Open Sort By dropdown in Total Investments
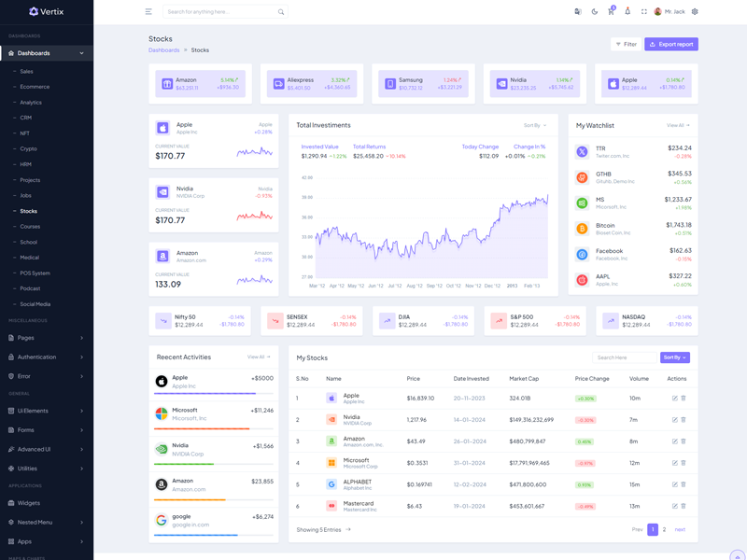 pos(535,125)
